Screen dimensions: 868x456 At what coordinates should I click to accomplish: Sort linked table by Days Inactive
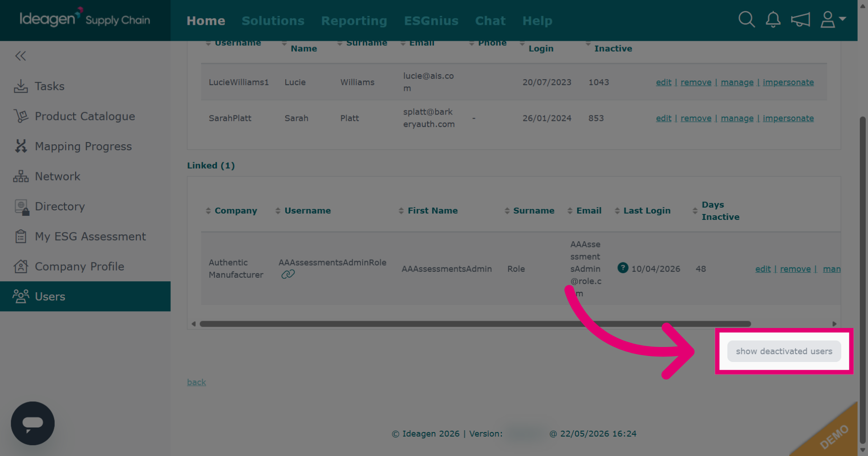[716, 211]
